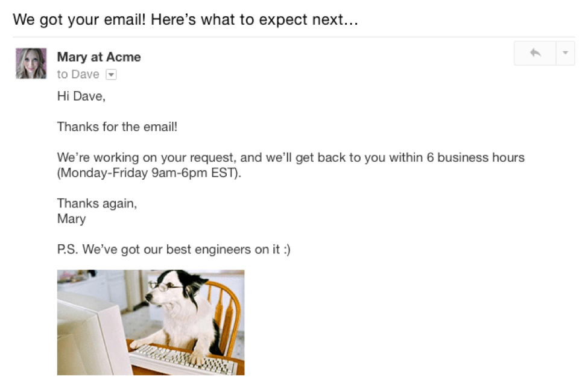
Task: Click the "Thanks for the email!" line
Action: (x=117, y=127)
